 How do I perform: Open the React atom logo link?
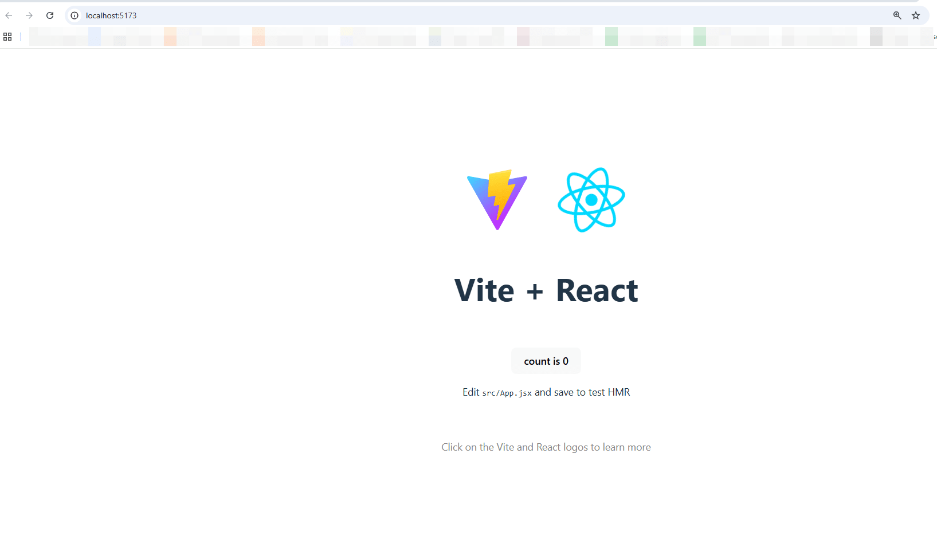tap(591, 200)
